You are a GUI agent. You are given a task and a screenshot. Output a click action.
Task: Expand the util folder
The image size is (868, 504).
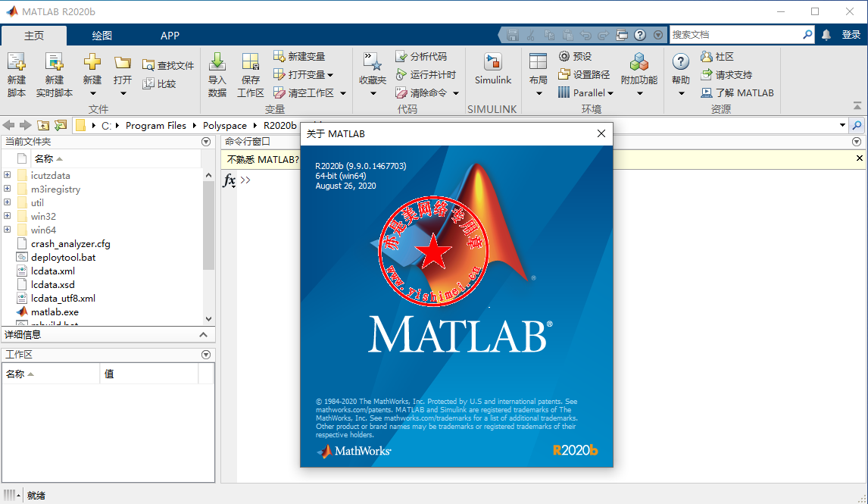pyautogui.click(x=8, y=202)
